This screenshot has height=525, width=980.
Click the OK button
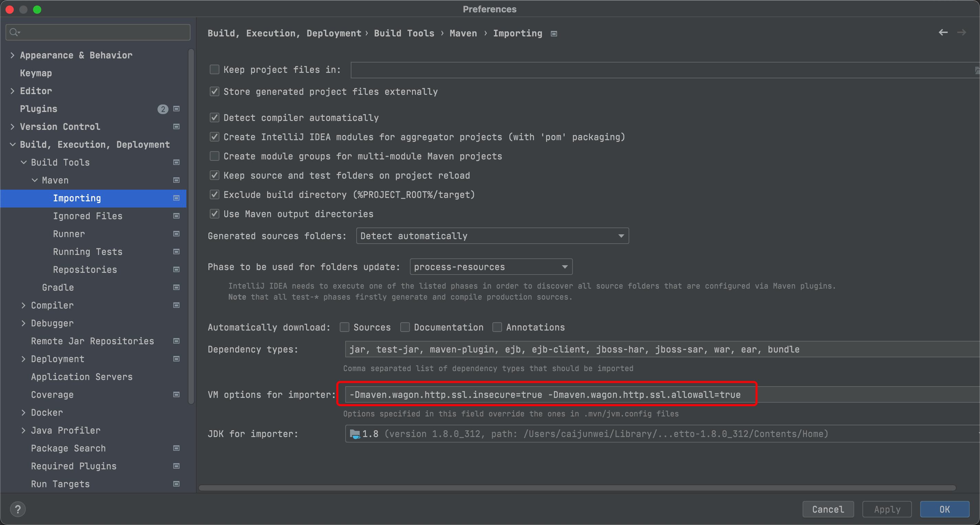point(945,509)
